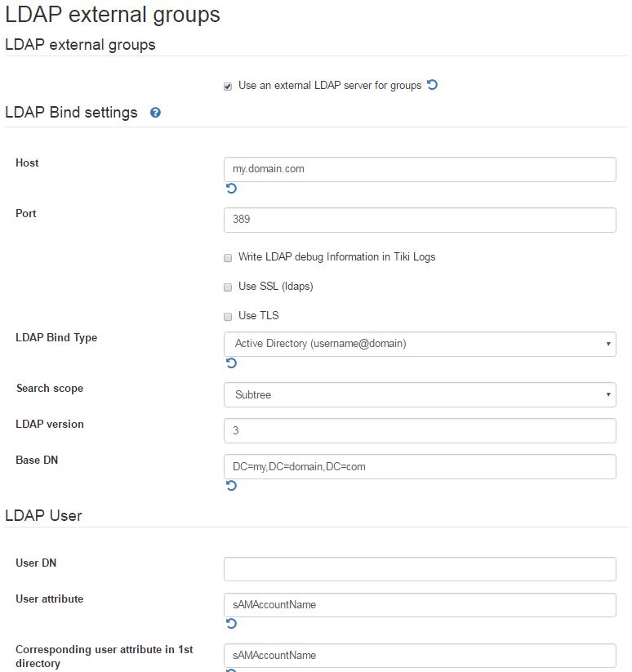
Task: Click reset icon under Base DN field
Action: [231, 486]
